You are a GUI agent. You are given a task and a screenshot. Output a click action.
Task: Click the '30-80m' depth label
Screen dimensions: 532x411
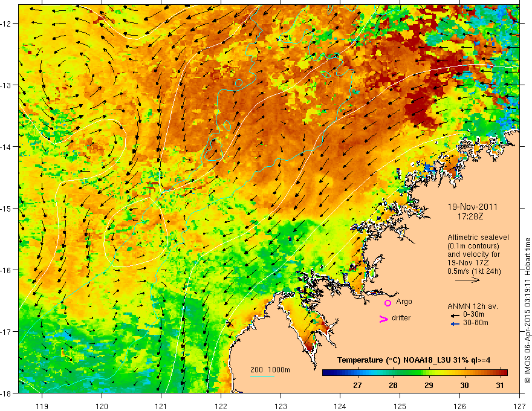[x=476, y=323]
